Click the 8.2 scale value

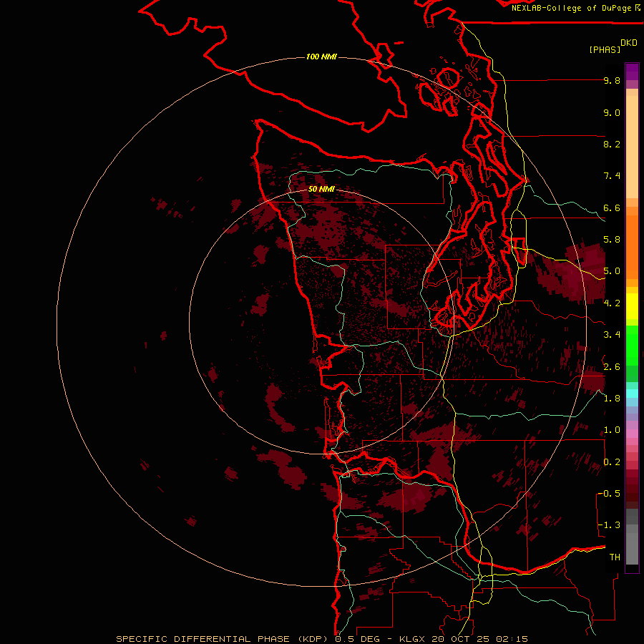pyautogui.click(x=612, y=144)
